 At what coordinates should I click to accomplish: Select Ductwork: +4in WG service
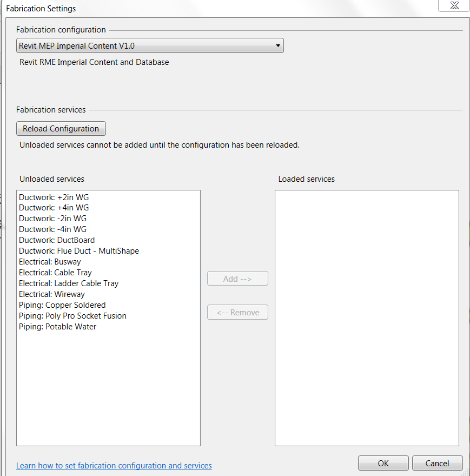tap(54, 208)
